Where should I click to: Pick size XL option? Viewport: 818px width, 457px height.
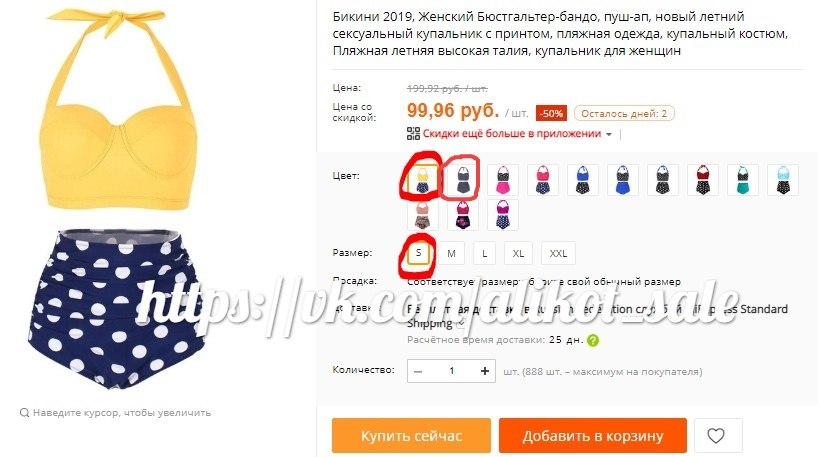(518, 253)
